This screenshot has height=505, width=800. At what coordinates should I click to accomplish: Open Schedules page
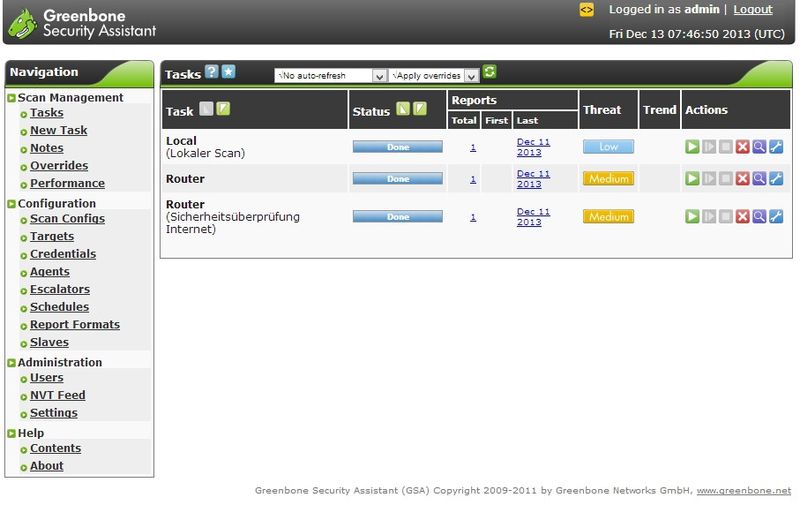click(x=59, y=307)
